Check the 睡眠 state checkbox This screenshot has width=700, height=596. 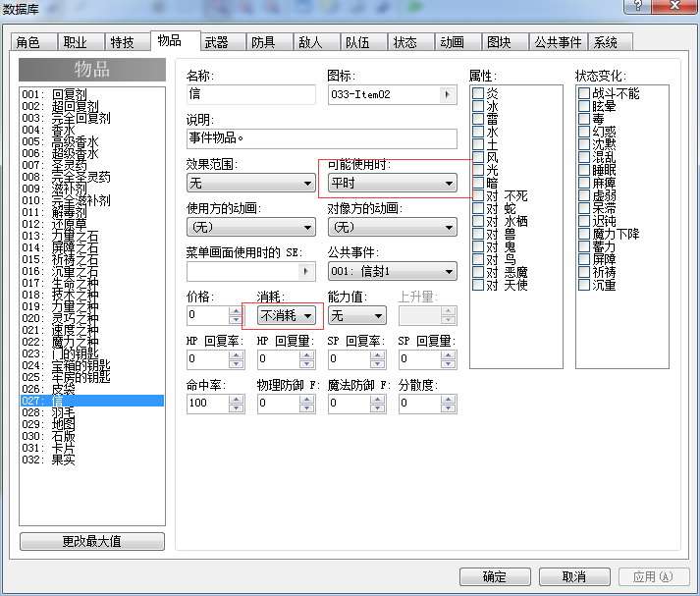tap(584, 170)
